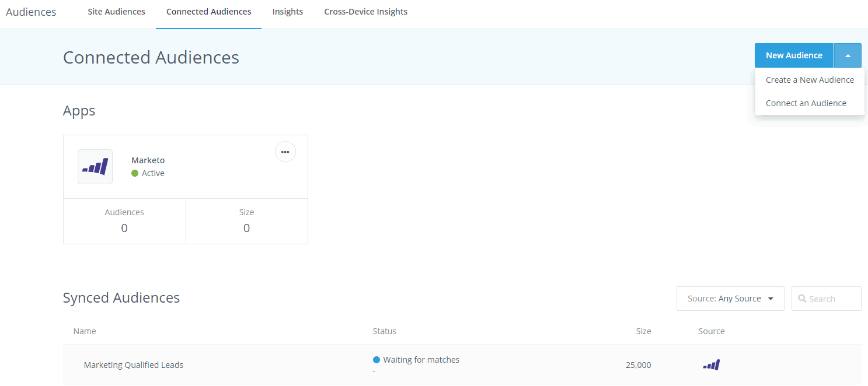Viewport: 868px width, 386px height.
Task: Click Audiences in the top navigation
Action: click(x=30, y=11)
